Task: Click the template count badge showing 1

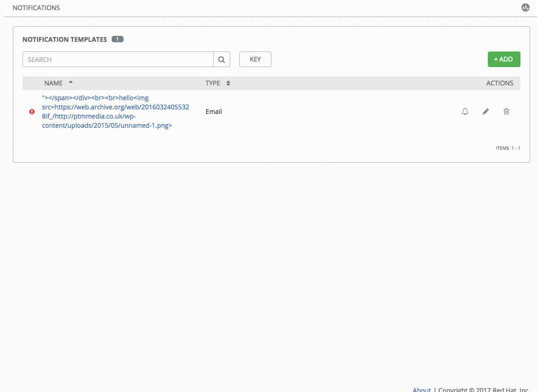Action: pos(118,39)
